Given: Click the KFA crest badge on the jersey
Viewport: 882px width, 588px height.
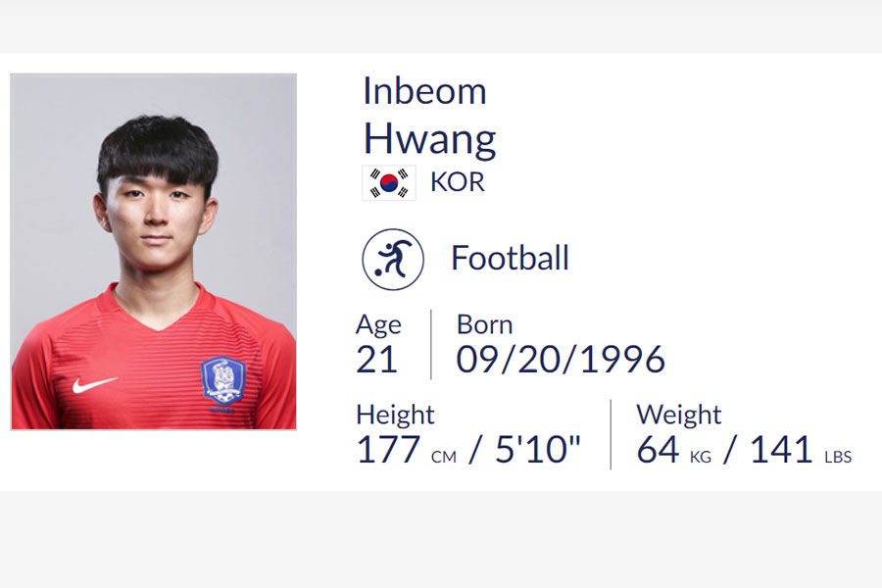Looking at the screenshot, I should tap(223, 382).
